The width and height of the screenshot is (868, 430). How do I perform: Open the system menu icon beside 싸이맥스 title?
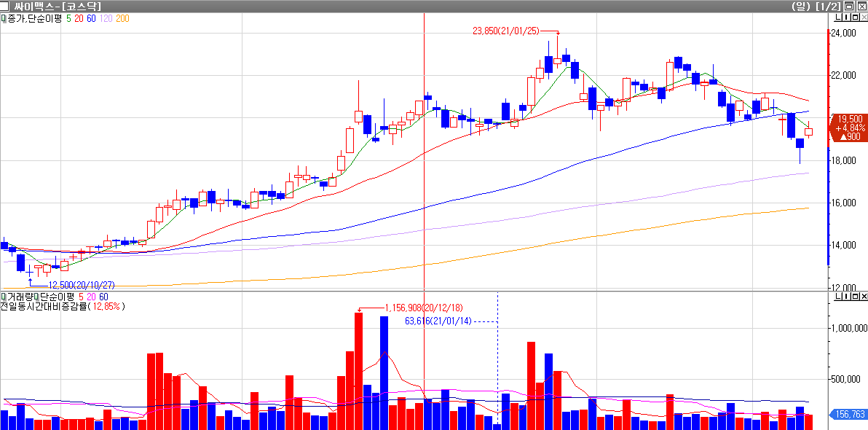click(x=5, y=6)
